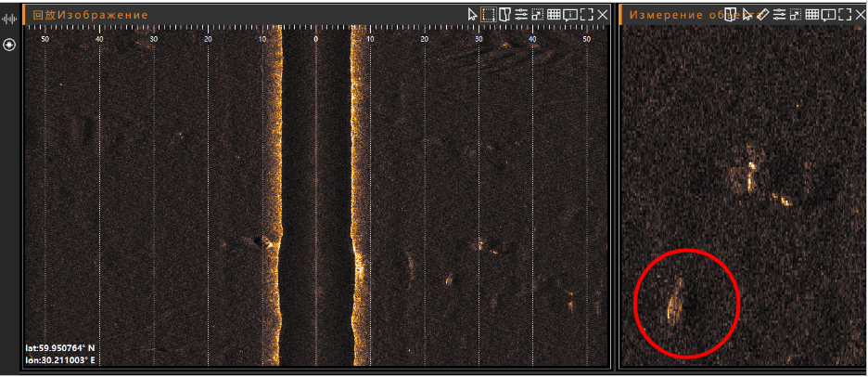Click the zoom-region icon in the Измерение panel

pos(796,15)
